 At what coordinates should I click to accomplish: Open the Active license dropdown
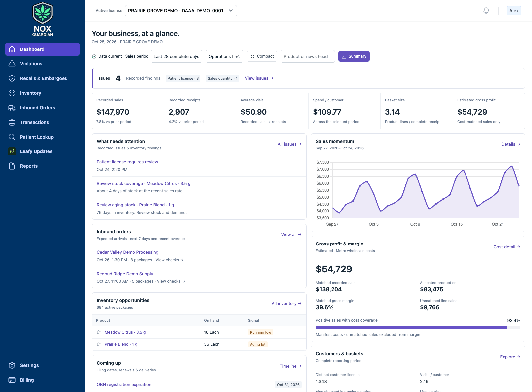[x=181, y=11]
